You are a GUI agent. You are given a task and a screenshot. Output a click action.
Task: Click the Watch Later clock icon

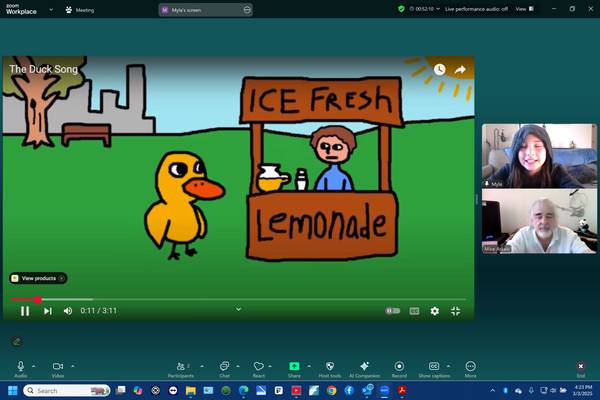(439, 70)
